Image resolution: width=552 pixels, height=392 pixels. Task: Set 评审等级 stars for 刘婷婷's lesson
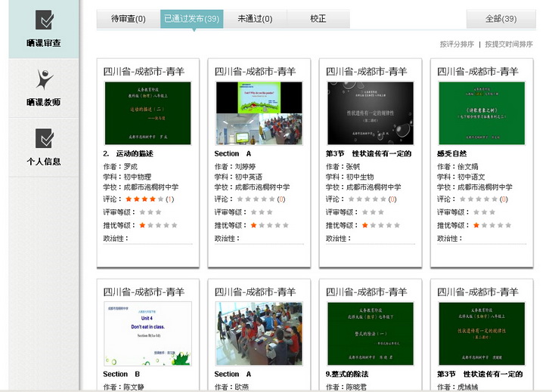tap(261, 212)
